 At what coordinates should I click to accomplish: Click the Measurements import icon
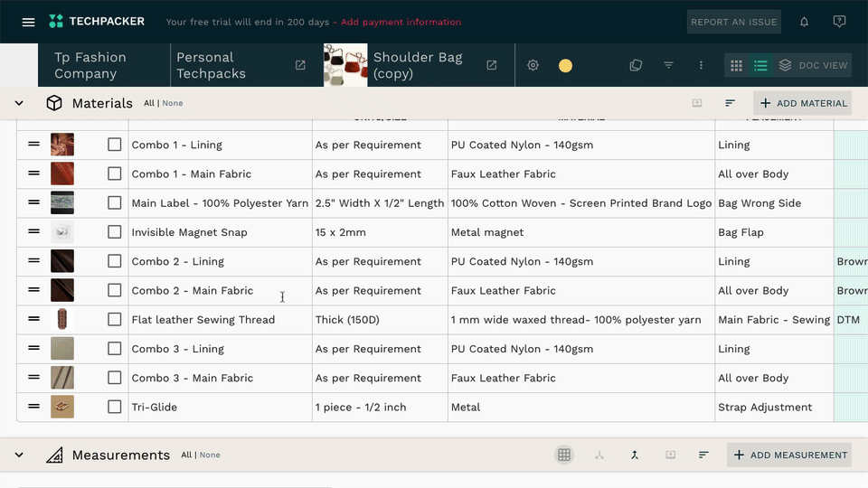670,455
